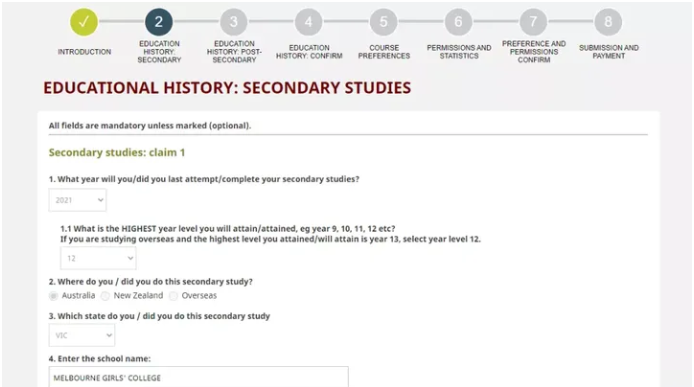694x387 pixels.
Task: Expand the highest year level 12 dropdown
Action: tap(98, 258)
